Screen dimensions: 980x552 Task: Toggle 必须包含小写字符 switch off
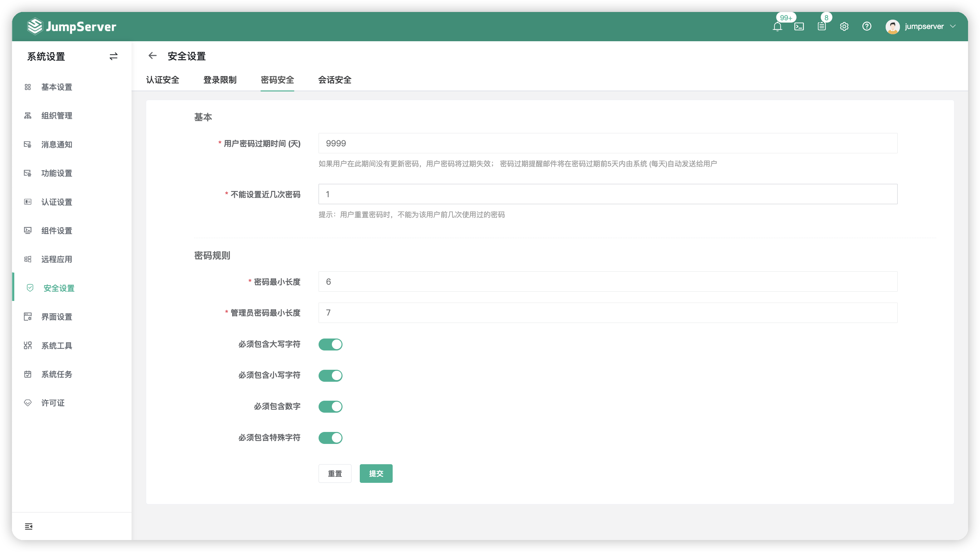click(330, 375)
